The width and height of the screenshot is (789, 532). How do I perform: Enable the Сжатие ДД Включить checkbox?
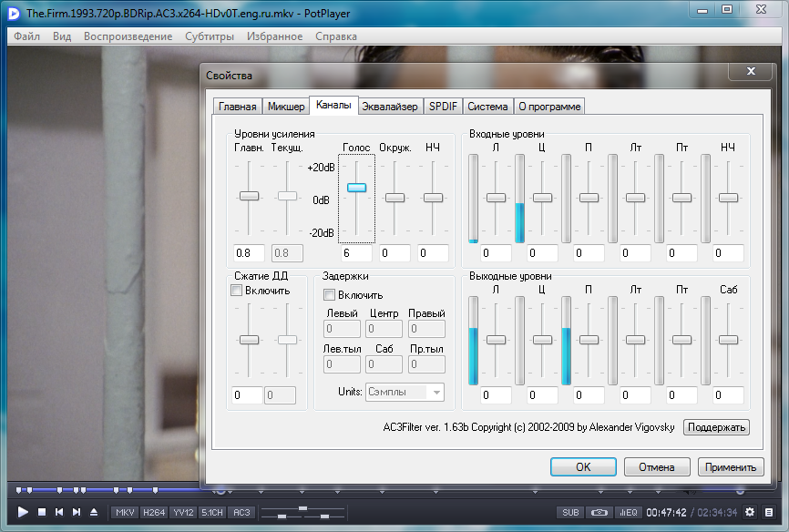(x=237, y=292)
